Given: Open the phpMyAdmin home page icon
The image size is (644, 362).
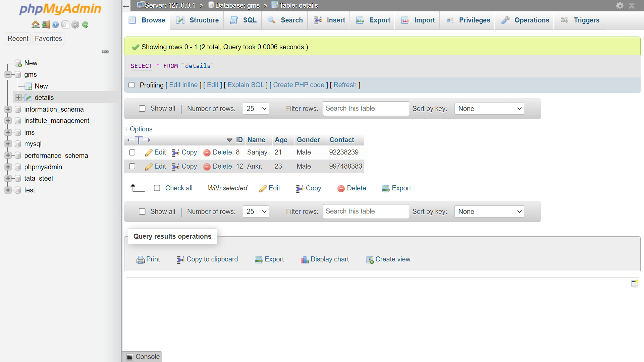Looking at the screenshot, I should click(36, 24).
